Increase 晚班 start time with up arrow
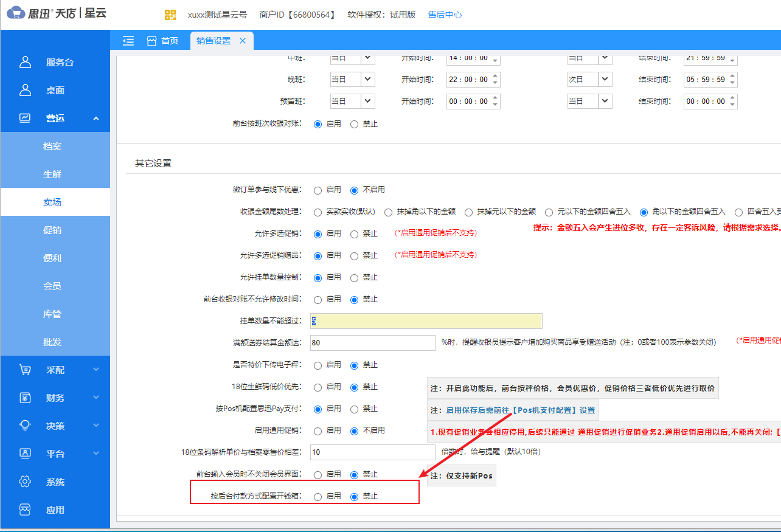The width and height of the screenshot is (781, 532). point(495,76)
